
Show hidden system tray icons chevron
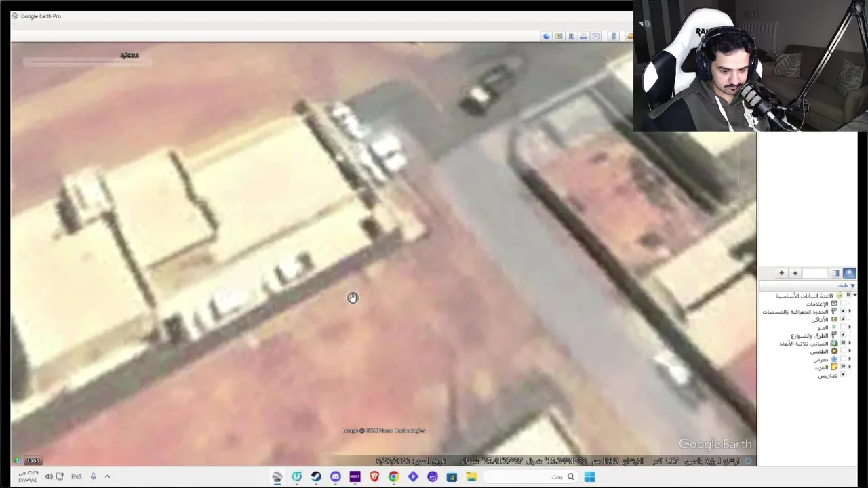(107, 476)
